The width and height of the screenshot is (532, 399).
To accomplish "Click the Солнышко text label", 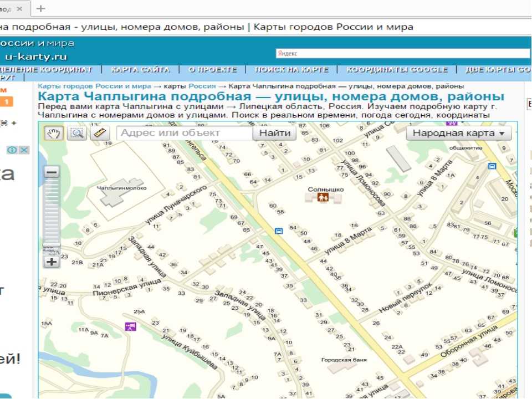I will [326, 190].
